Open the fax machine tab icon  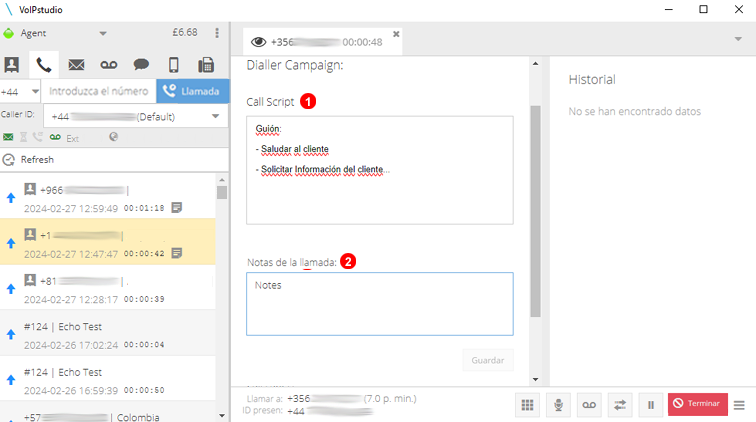point(206,65)
